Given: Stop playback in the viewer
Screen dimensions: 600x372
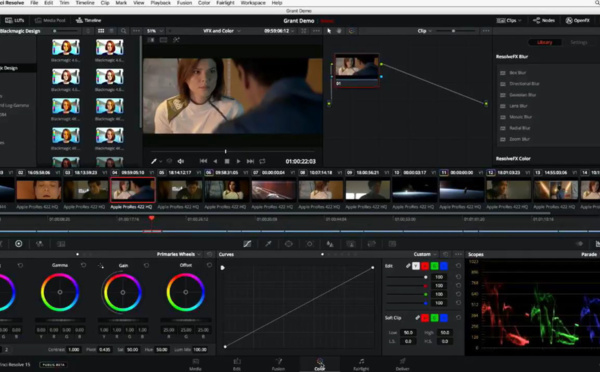Looking at the screenshot, I should [x=227, y=162].
